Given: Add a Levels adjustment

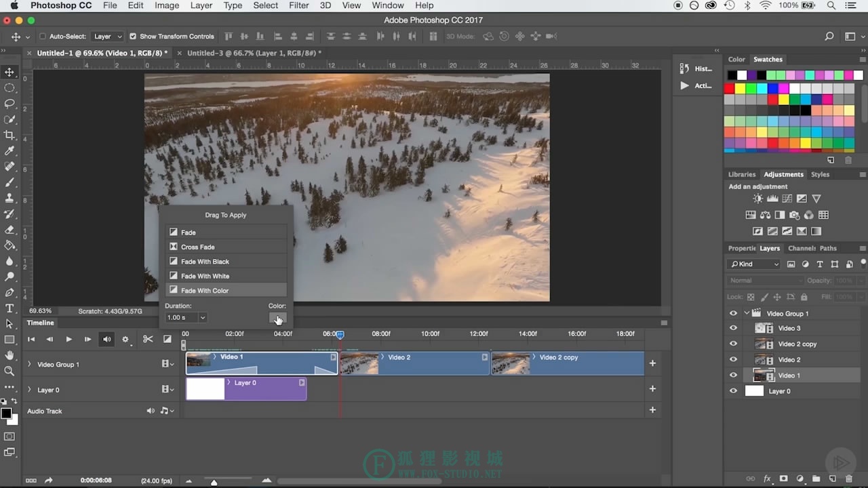Looking at the screenshot, I should [x=772, y=199].
